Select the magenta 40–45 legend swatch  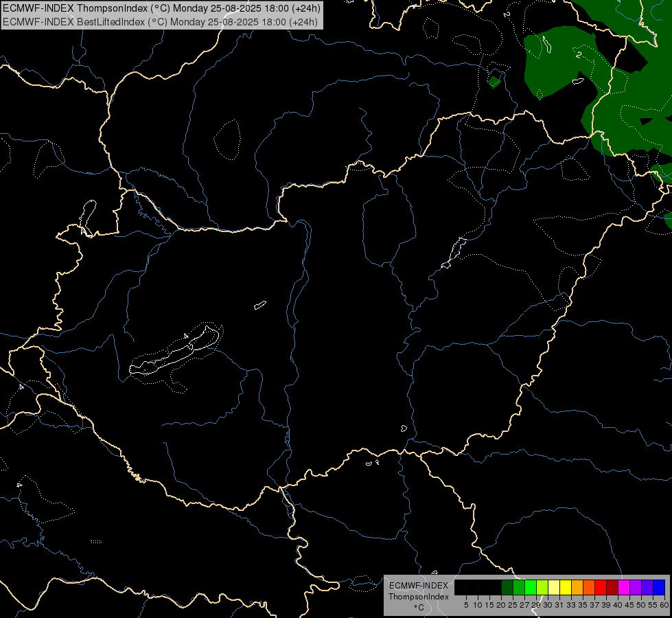[x=624, y=588]
